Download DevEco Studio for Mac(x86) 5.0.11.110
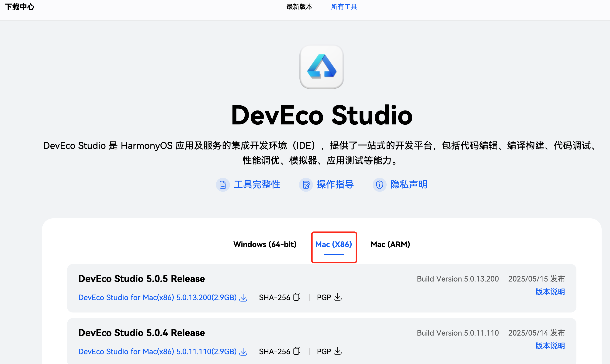The width and height of the screenshot is (610, 364). click(157, 351)
